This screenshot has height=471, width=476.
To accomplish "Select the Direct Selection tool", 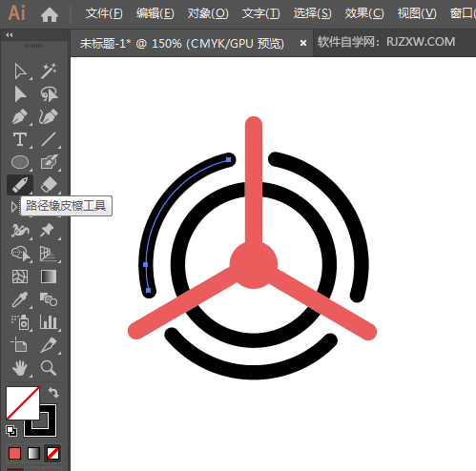I will click(x=20, y=94).
